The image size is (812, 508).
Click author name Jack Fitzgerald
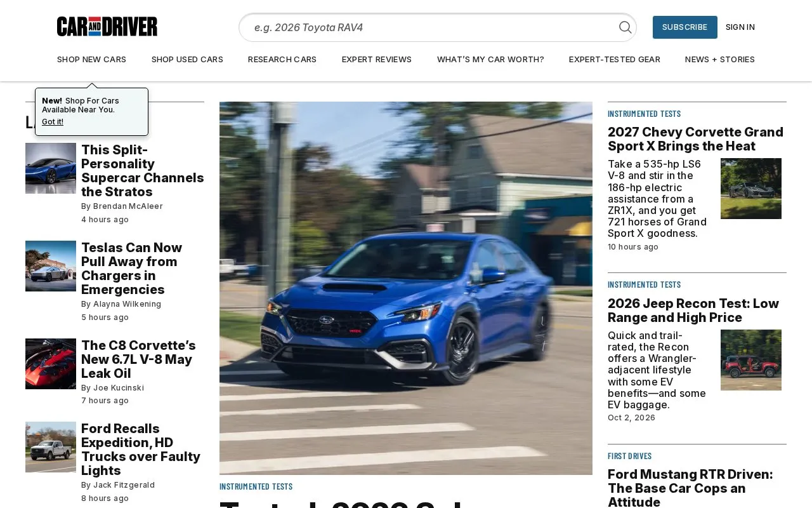(x=124, y=485)
